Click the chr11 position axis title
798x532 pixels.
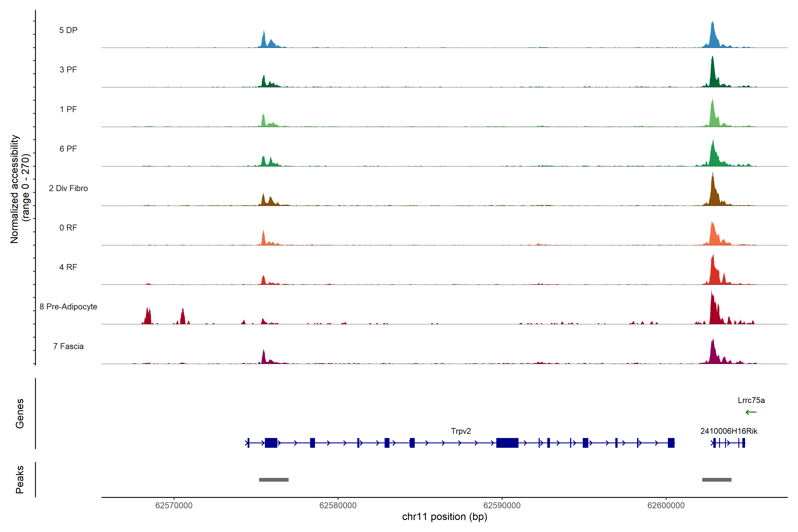tap(444, 517)
